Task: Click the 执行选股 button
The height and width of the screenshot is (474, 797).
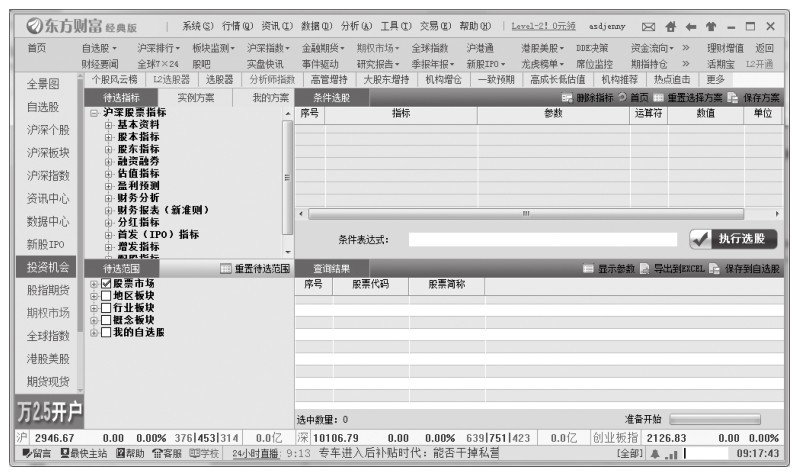Action: 733,239
